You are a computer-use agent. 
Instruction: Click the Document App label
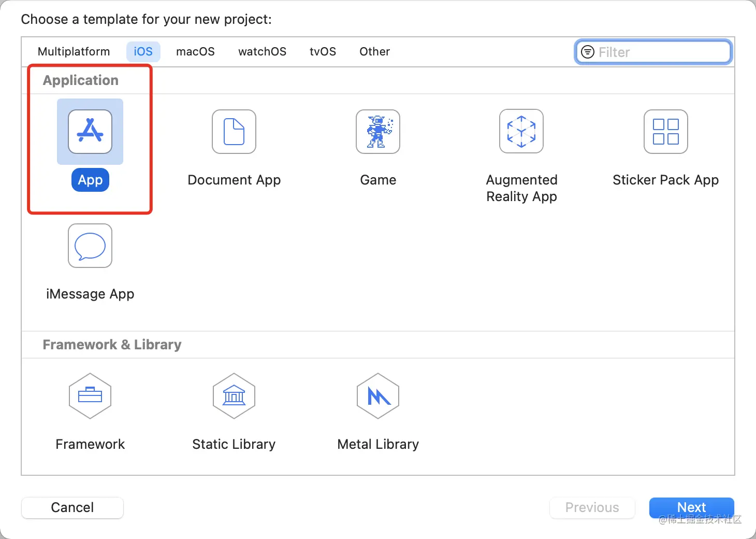coord(234,180)
